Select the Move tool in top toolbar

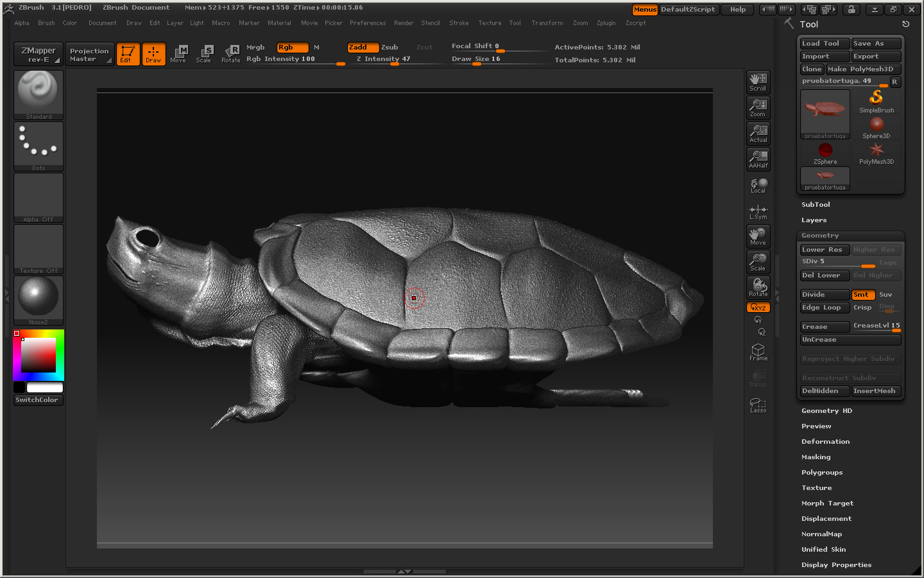tap(179, 54)
